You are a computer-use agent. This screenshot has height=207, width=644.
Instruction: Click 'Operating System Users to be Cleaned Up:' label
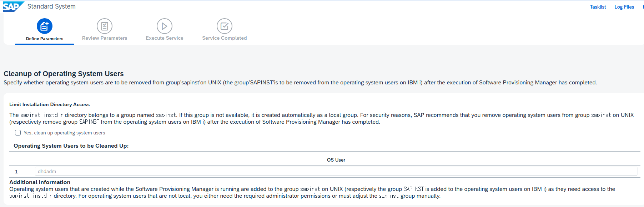pos(71,146)
